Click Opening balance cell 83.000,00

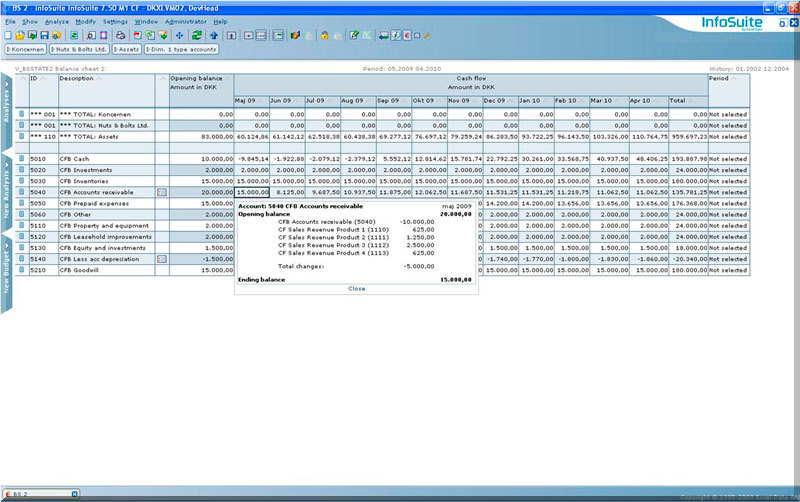pos(201,137)
